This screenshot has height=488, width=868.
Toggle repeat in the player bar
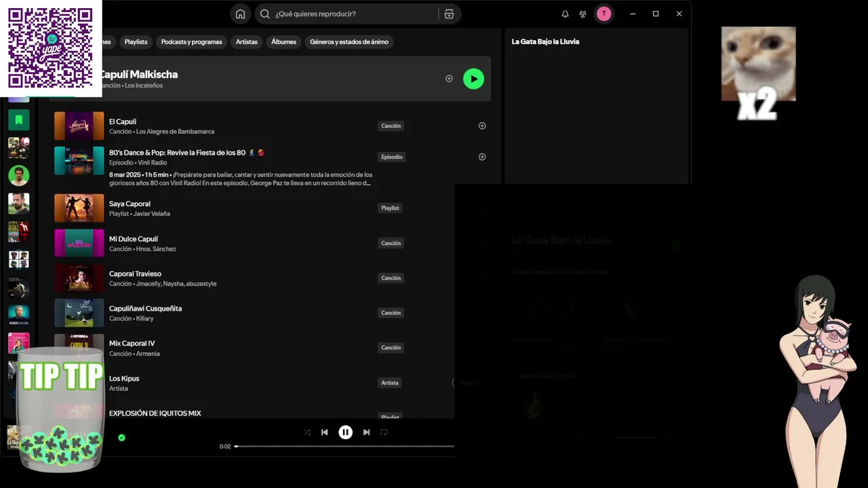click(384, 432)
